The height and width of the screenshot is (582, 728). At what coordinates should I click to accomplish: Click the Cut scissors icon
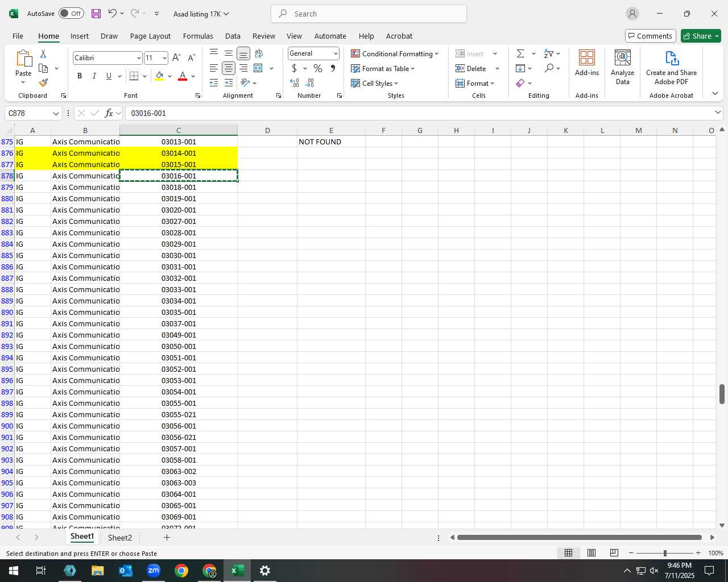pyautogui.click(x=43, y=53)
